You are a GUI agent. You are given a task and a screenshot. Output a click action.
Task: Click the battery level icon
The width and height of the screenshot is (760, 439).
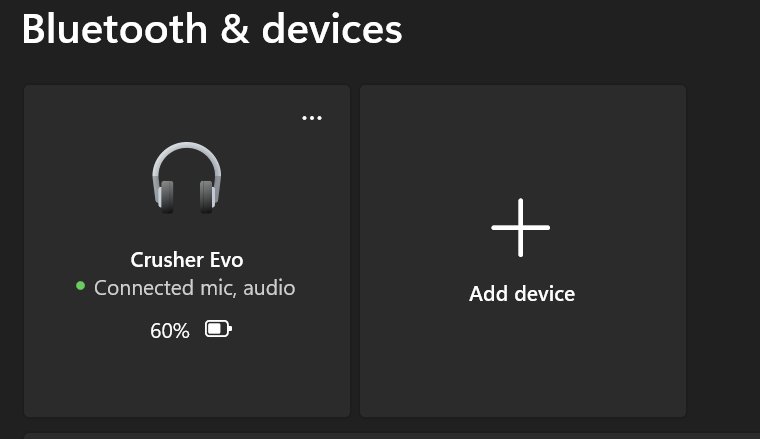tap(218, 329)
